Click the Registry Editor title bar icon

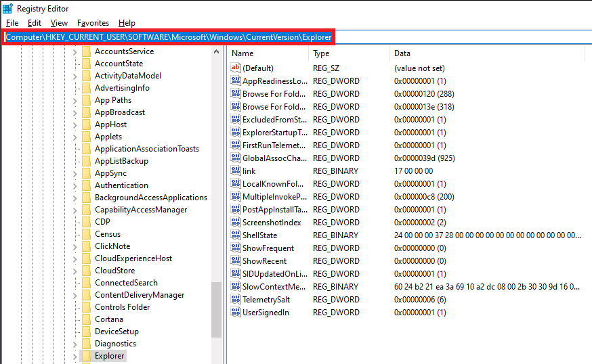(7, 8)
